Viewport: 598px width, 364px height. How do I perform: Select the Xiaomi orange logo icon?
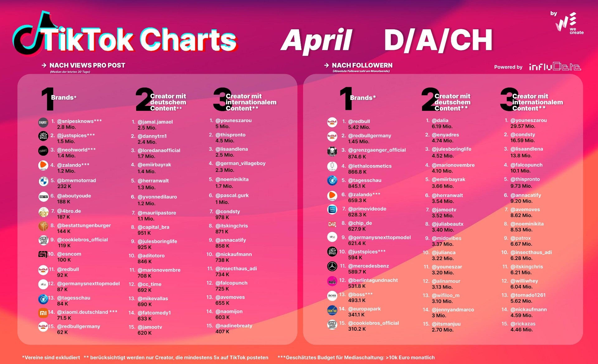(x=43, y=313)
